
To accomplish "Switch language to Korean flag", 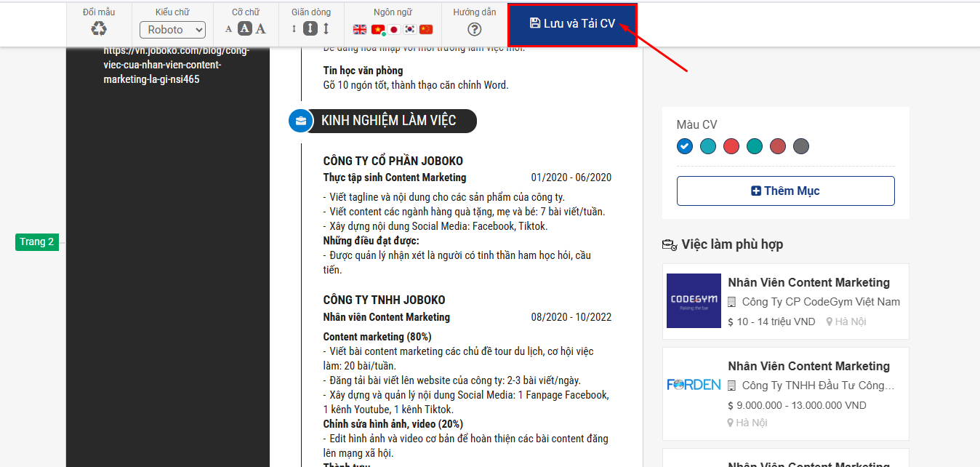I will (x=410, y=30).
